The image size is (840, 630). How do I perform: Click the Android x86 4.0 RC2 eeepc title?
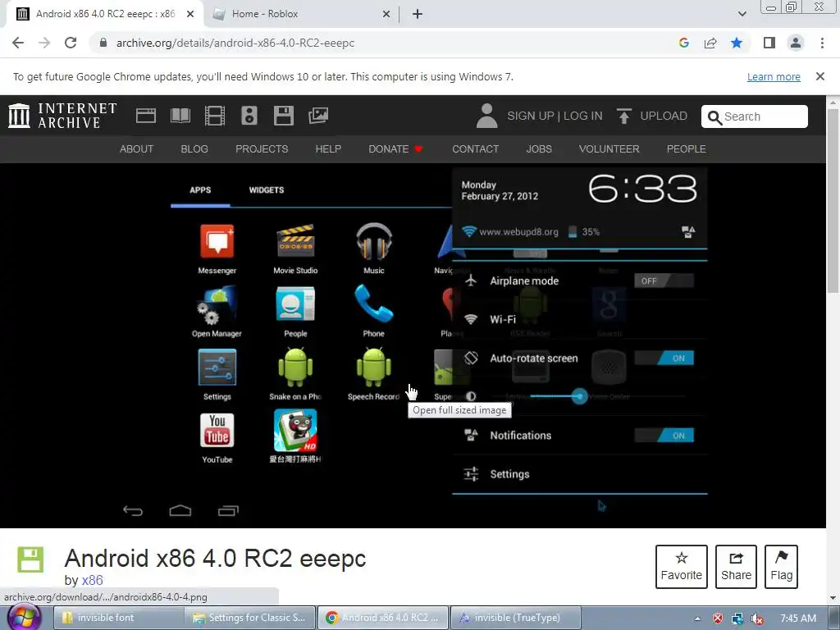point(216,558)
